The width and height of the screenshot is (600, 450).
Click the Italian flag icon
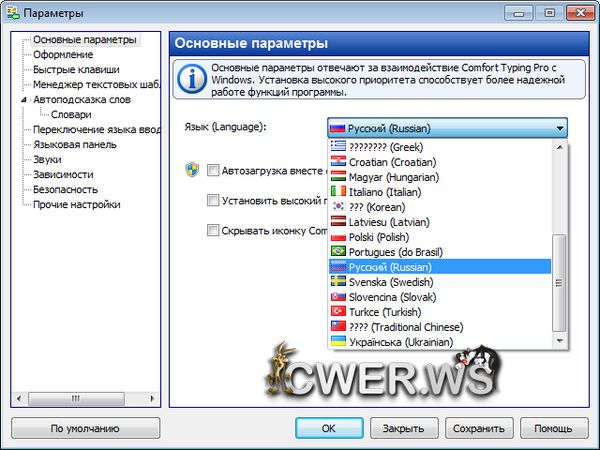338,191
